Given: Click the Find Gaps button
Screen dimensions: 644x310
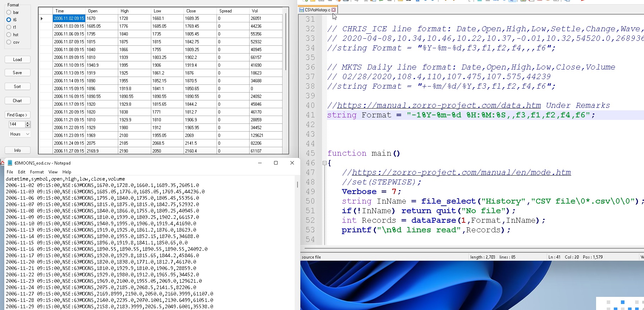Looking at the screenshot, I should (17, 115).
